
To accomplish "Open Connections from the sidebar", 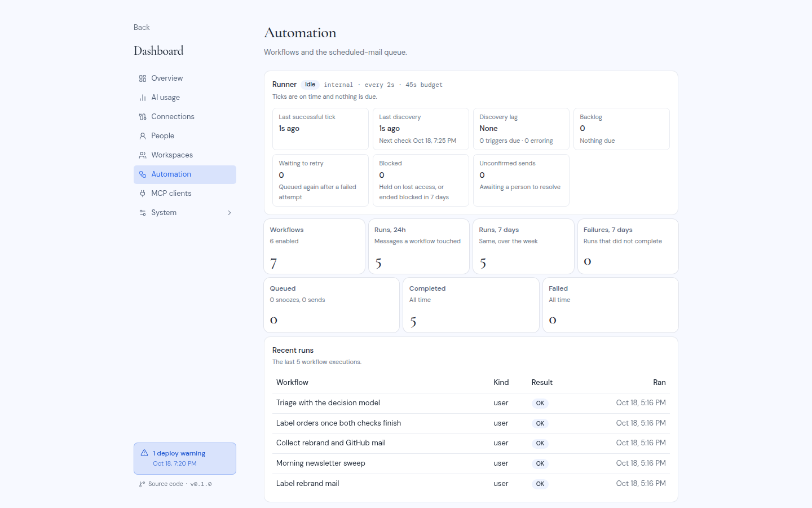I will 185,117.
